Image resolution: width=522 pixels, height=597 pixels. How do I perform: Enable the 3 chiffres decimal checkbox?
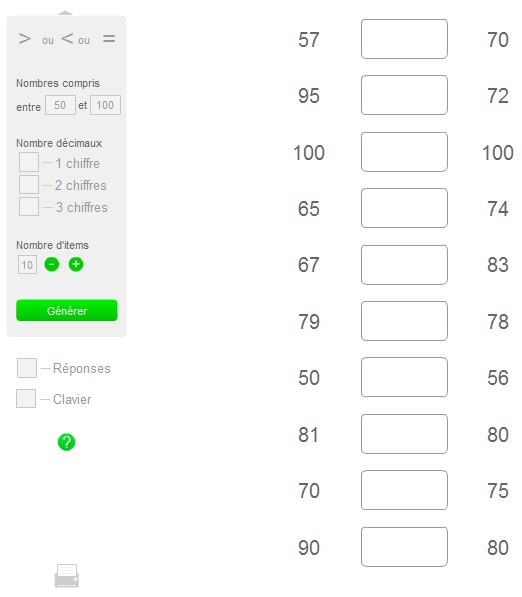(x=29, y=206)
